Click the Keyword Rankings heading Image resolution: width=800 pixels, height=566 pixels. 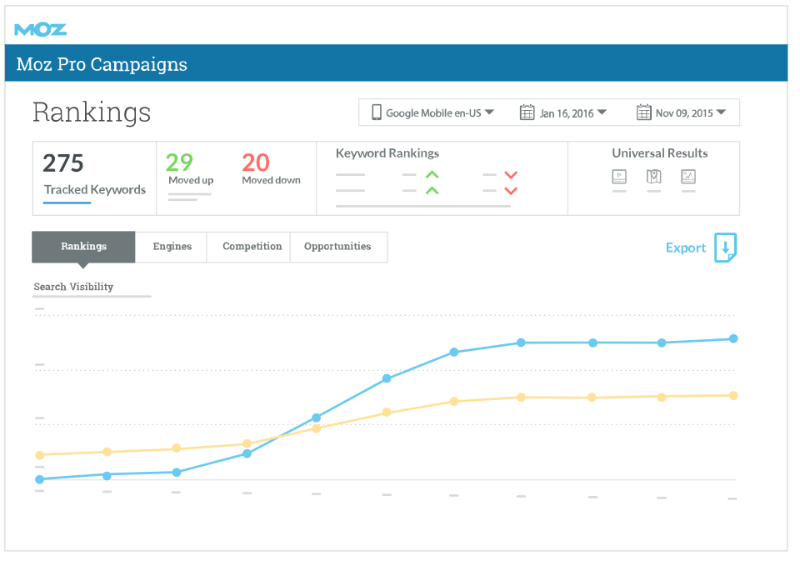tap(387, 153)
